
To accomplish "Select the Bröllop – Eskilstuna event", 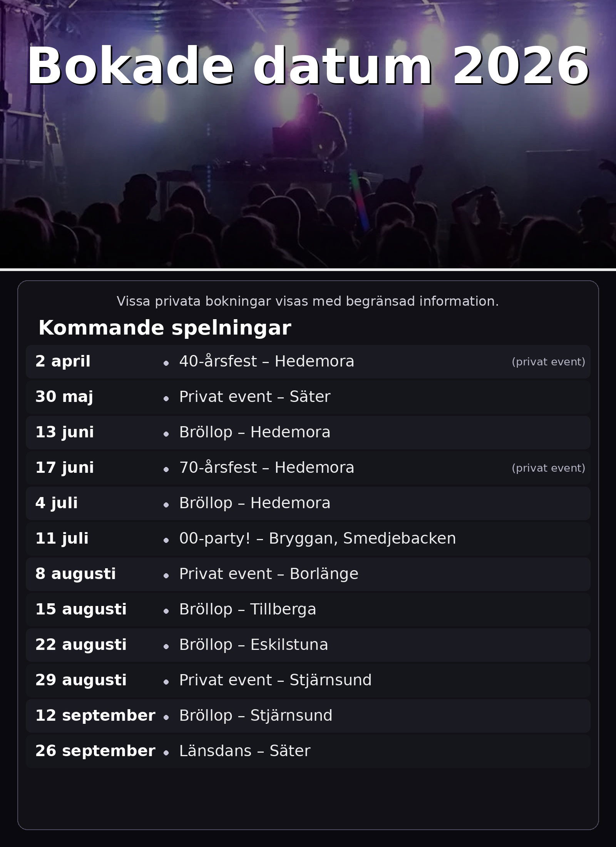I will [x=253, y=645].
